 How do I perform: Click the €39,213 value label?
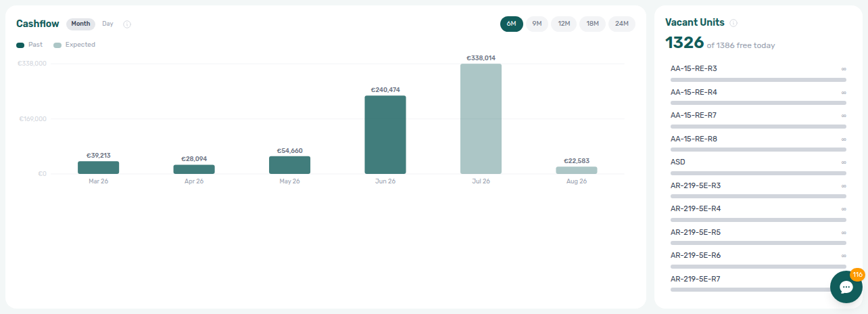(x=99, y=155)
